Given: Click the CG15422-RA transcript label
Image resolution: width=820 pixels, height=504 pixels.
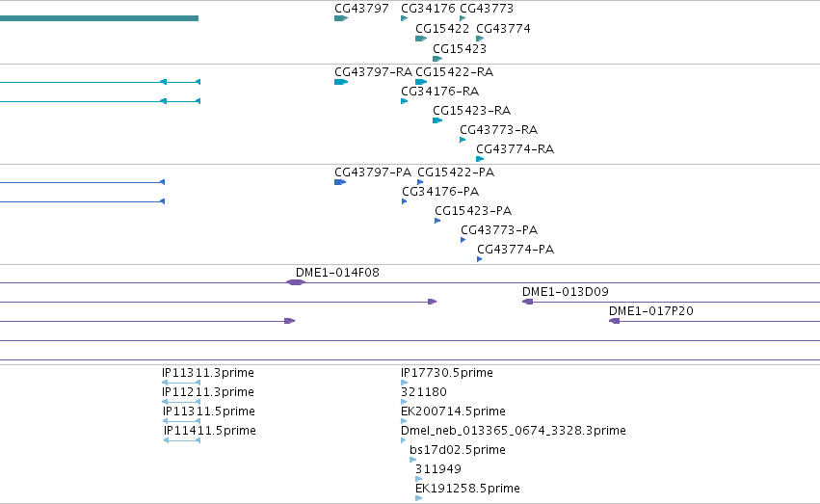Looking at the screenshot, I should [454, 71].
